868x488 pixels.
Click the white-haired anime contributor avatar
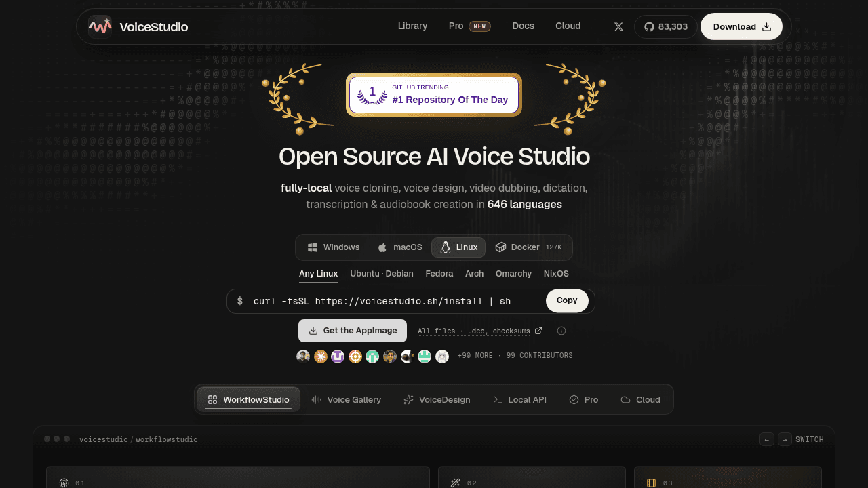[442, 356]
